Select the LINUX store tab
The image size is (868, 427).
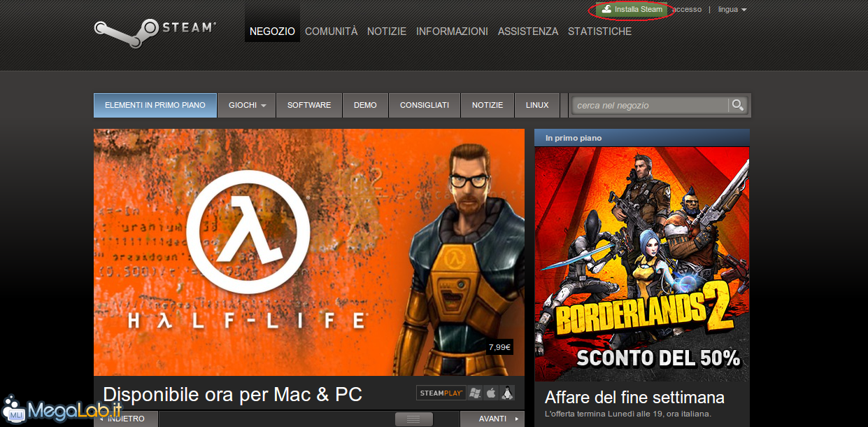(537, 105)
